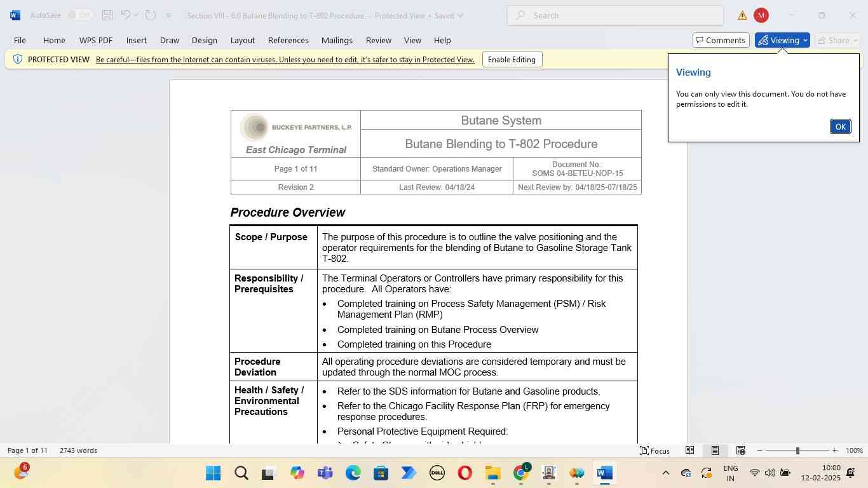The width and height of the screenshot is (868, 488).
Task: Expand the document title saved-status dropdown
Action: click(460, 15)
